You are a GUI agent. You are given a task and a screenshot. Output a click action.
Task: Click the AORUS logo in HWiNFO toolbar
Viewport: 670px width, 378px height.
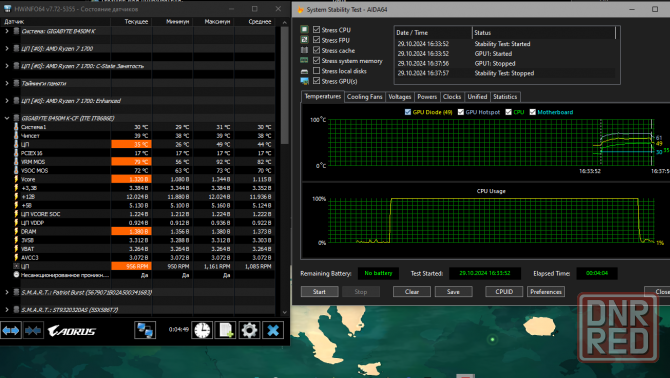click(71, 331)
